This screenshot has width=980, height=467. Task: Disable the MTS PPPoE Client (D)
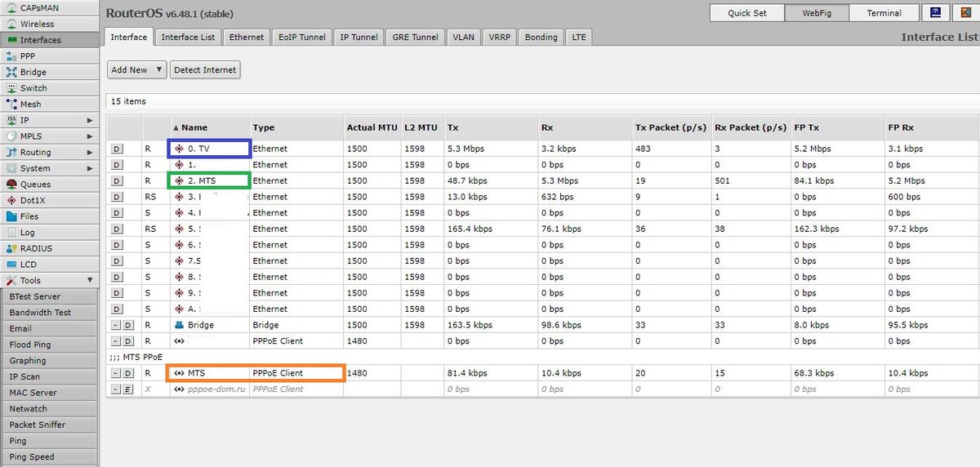pyautogui.click(x=128, y=373)
